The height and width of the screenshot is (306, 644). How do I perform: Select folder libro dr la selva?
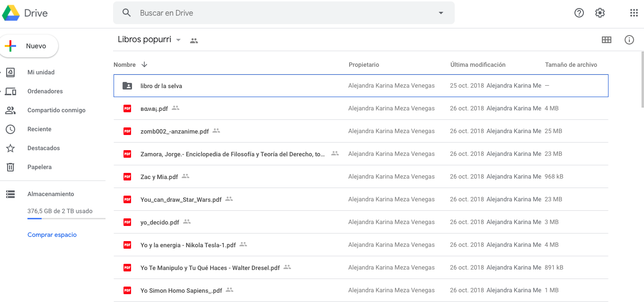361,86
